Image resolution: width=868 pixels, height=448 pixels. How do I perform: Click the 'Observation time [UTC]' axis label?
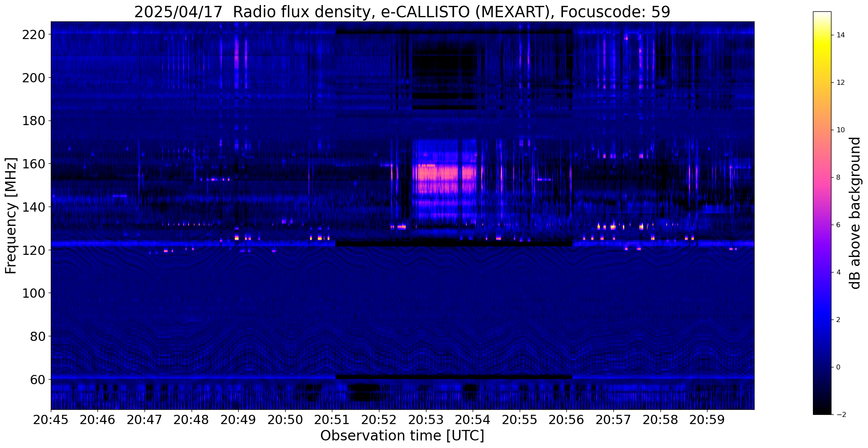point(402,436)
